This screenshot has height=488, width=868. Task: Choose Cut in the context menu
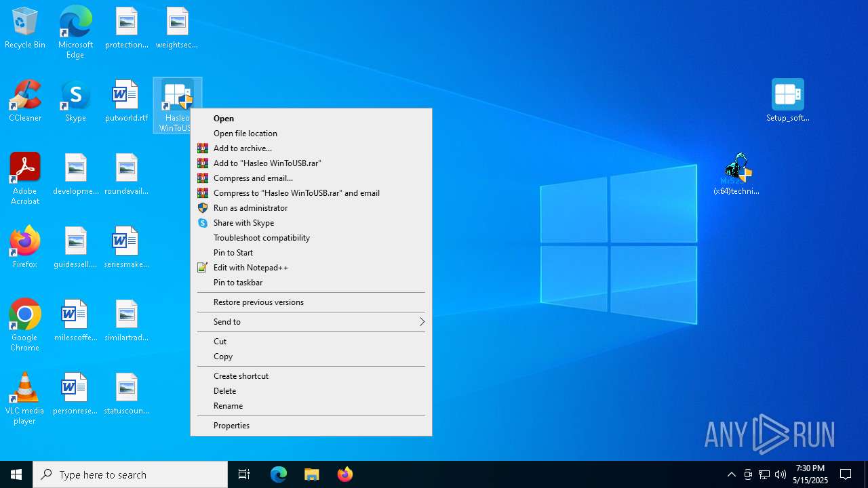pos(311,342)
